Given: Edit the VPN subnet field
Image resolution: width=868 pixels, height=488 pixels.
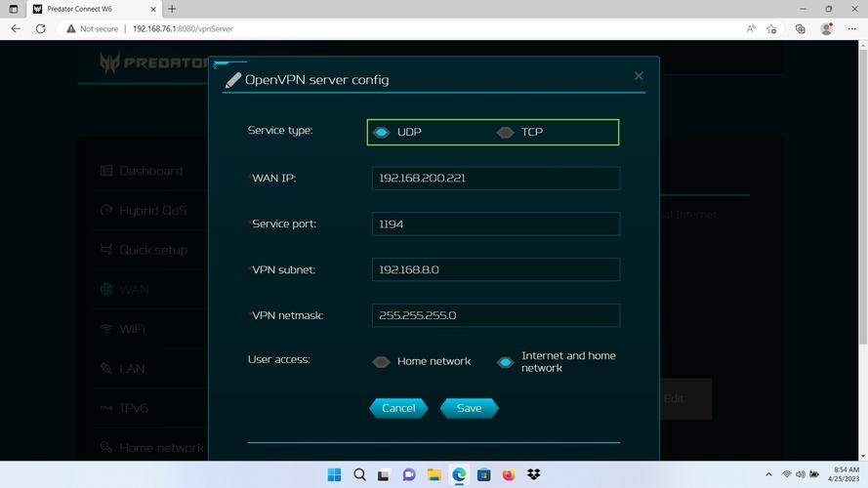Looking at the screenshot, I should 495,269.
